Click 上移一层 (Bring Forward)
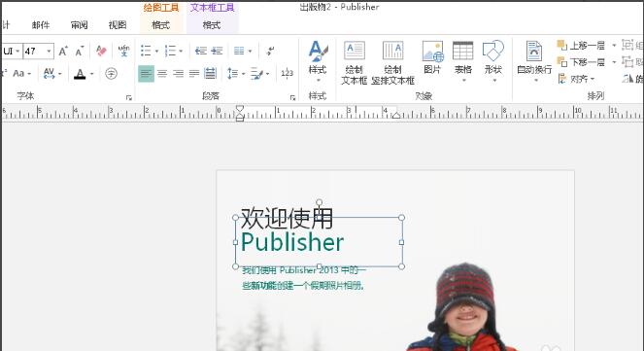Image resolution: width=644 pixels, height=351 pixels. click(x=581, y=45)
